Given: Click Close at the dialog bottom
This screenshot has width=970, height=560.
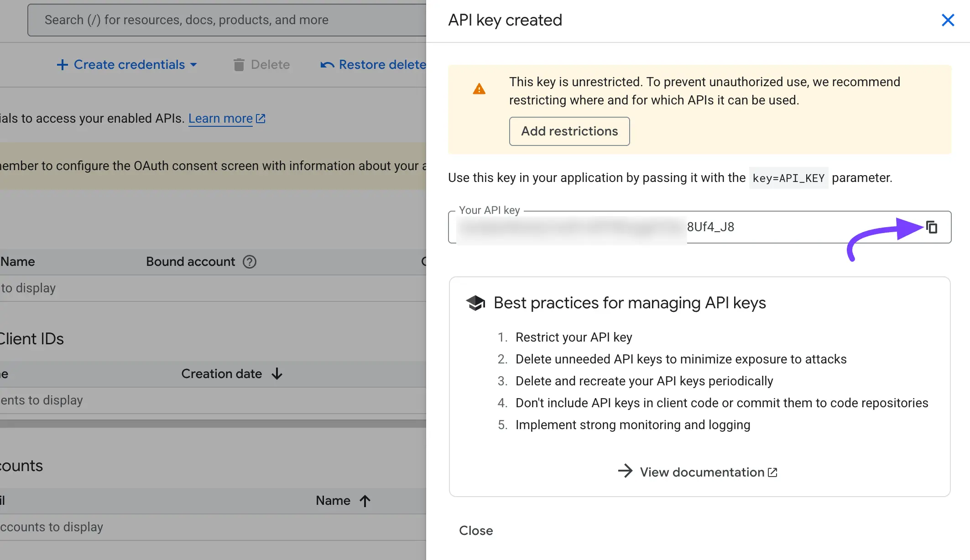Looking at the screenshot, I should tap(476, 530).
